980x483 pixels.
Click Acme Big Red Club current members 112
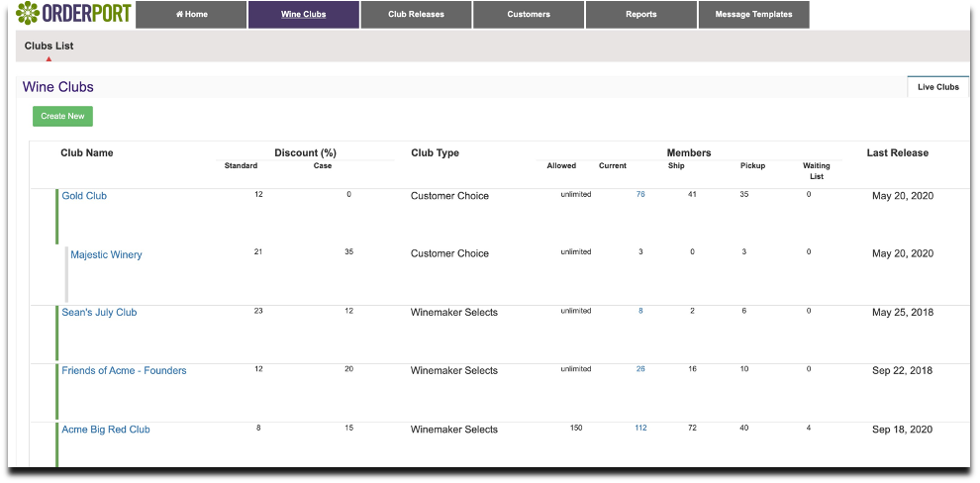click(640, 428)
